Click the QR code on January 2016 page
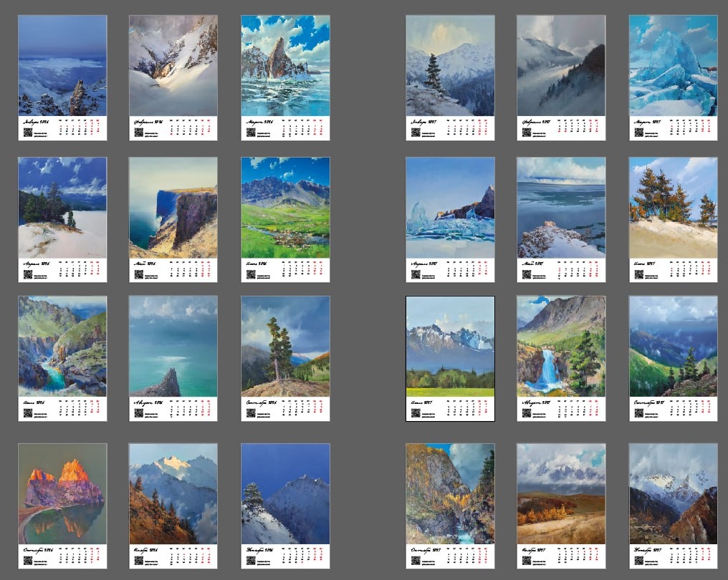 (x=27, y=132)
